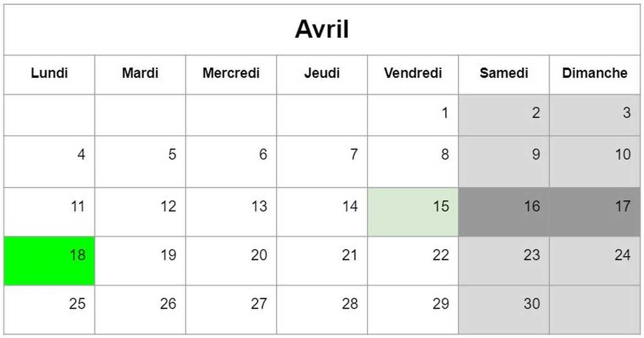Screen dimensions: 644x338
Task: Click Sunday April 10 cell
Action: pos(595,162)
